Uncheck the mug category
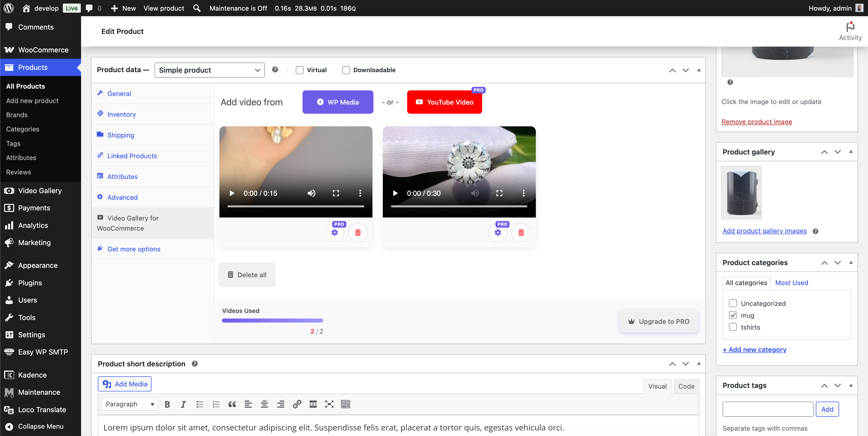868x436 pixels. (733, 315)
